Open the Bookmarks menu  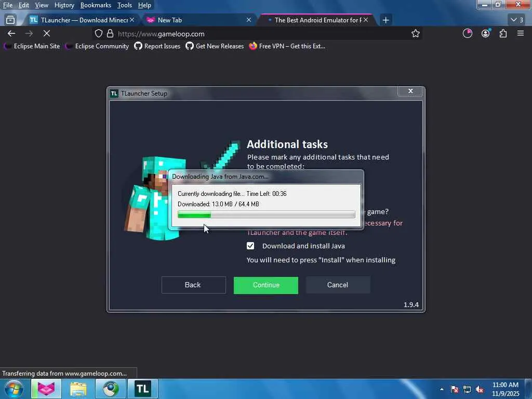tap(96, 5)
